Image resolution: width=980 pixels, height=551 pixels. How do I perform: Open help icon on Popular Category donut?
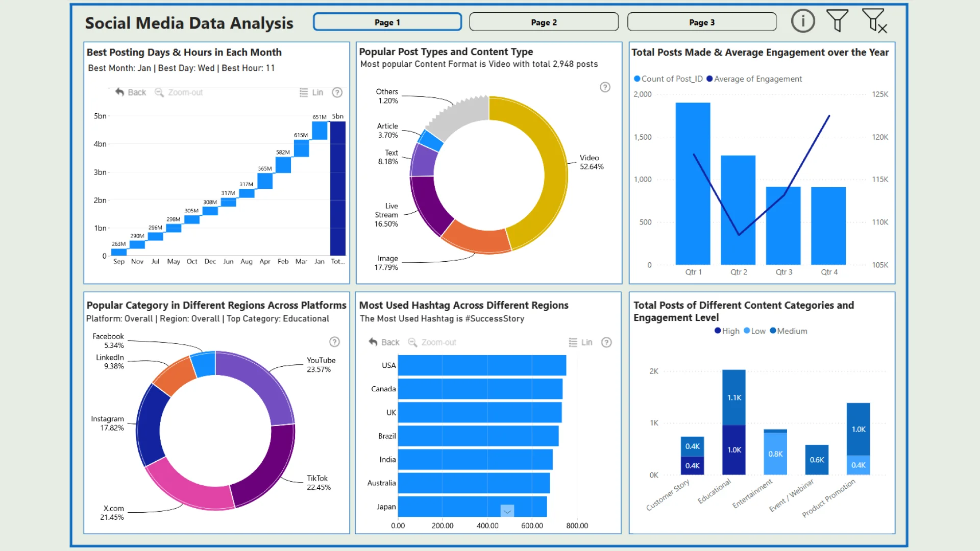(x=334, y=342)
